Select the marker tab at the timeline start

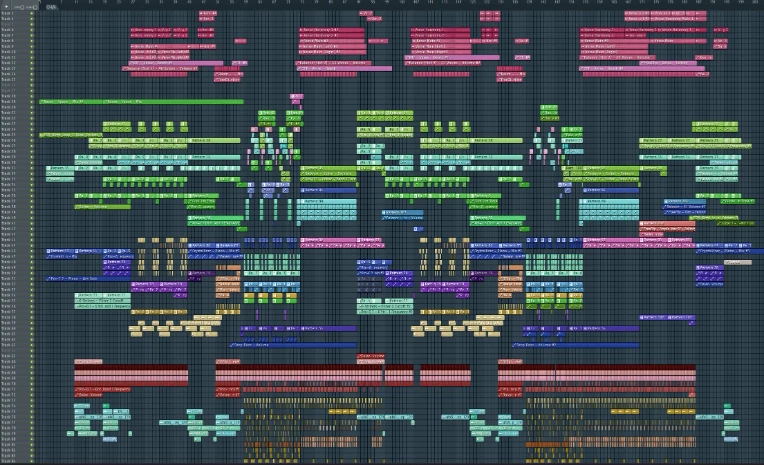tap(51, 7)
